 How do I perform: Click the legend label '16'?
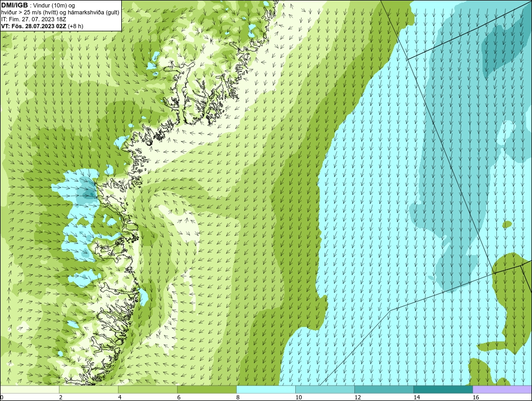(476, 397)
